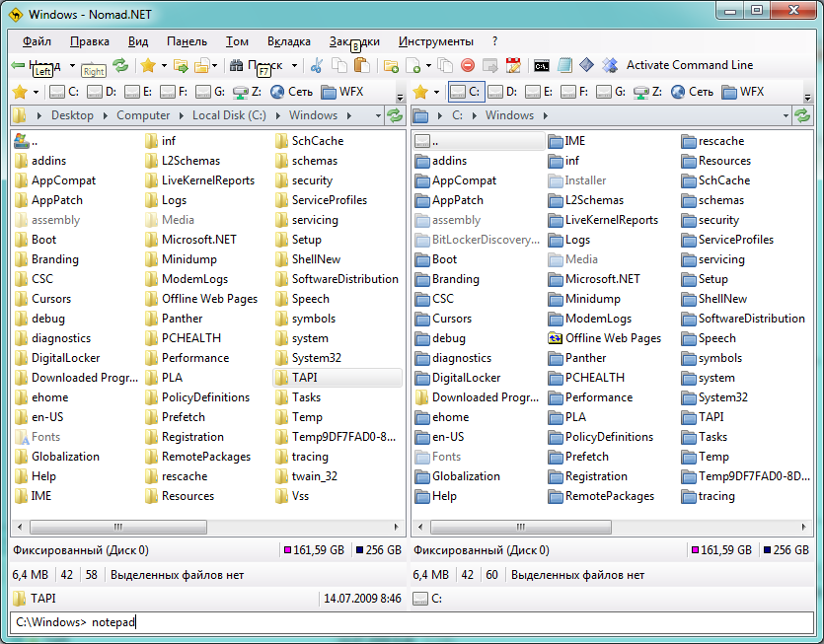Viewport: 824px width, 644px height.
Task: Click the blue boxes icon before Activate Command Line
Action: 610,65
